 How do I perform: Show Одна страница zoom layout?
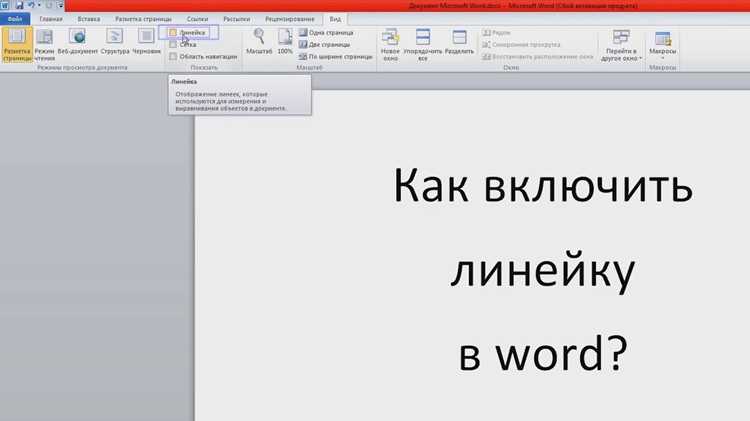tap(326, 33)
